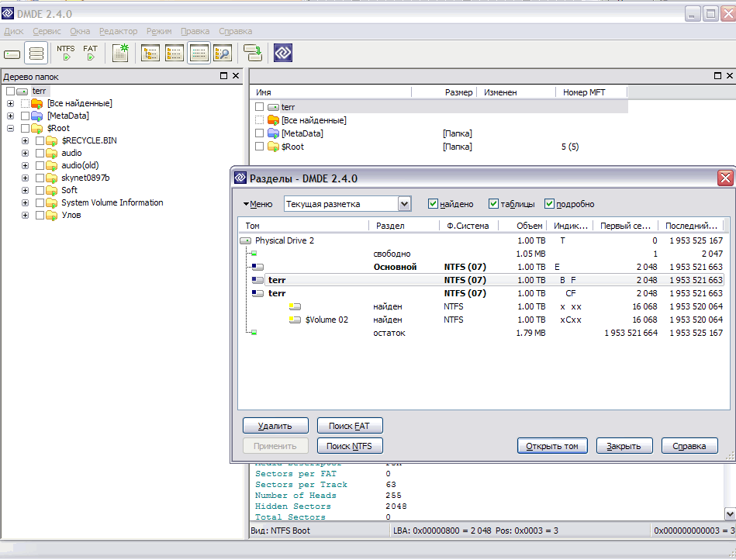
Task: Open the Режим menu
Action: tap(159, 32)
